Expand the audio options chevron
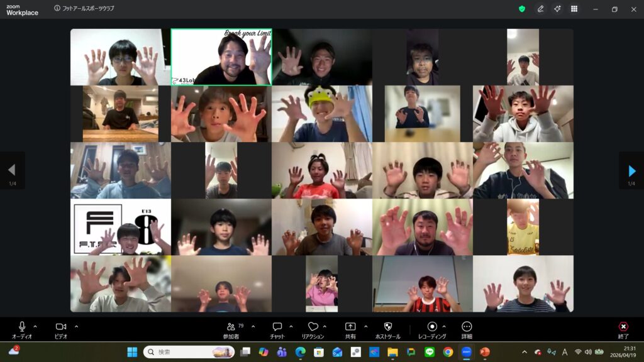 coord(35,326)
